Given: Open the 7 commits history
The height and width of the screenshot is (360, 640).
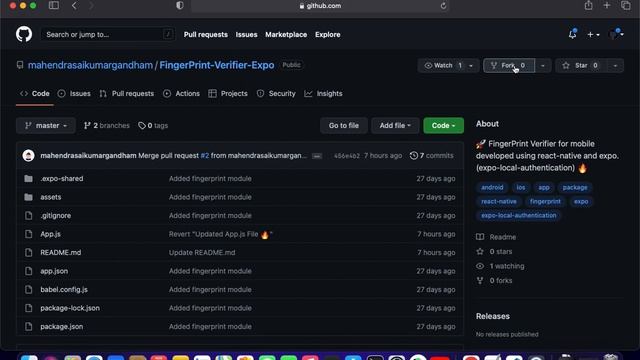Looking at the screenshot, I should (x=431, y=156).
